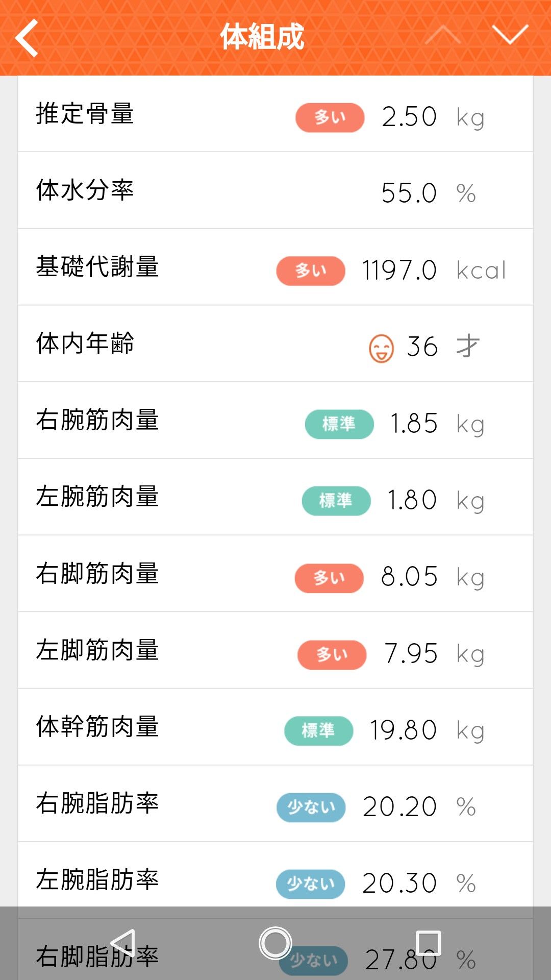Tap the 多い badge on 推定骨量
551x980 pixels.
pos(330,117)
